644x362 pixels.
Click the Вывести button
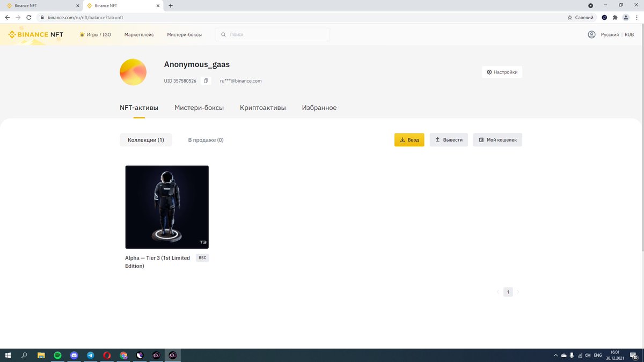click(x=449, y=139)
